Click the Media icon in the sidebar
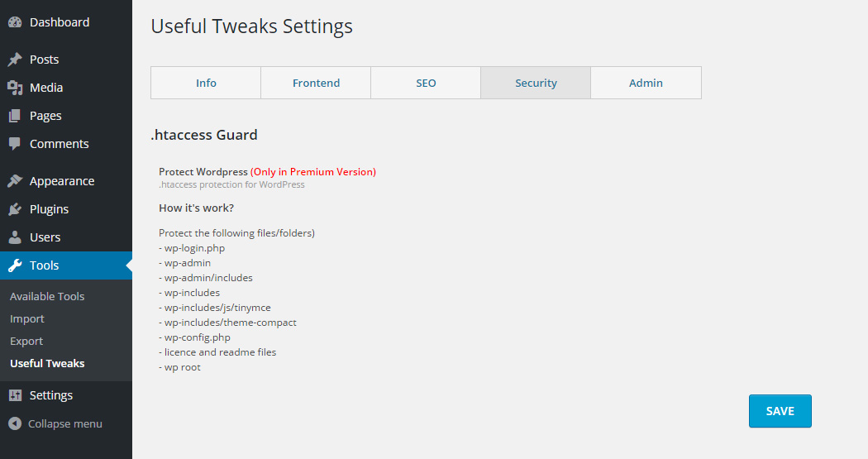 [x=15, y=88]
